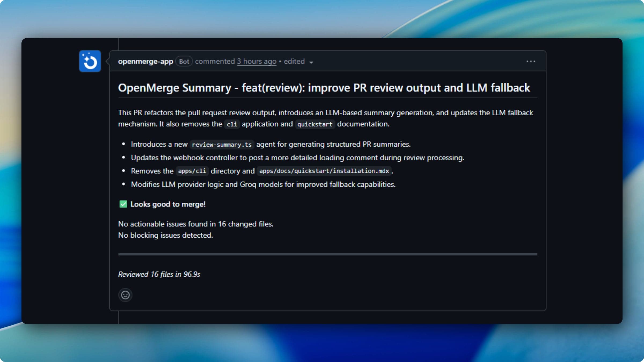
Task: Open the openmerge-app avatar icon
Action: (x=90, y=61)
